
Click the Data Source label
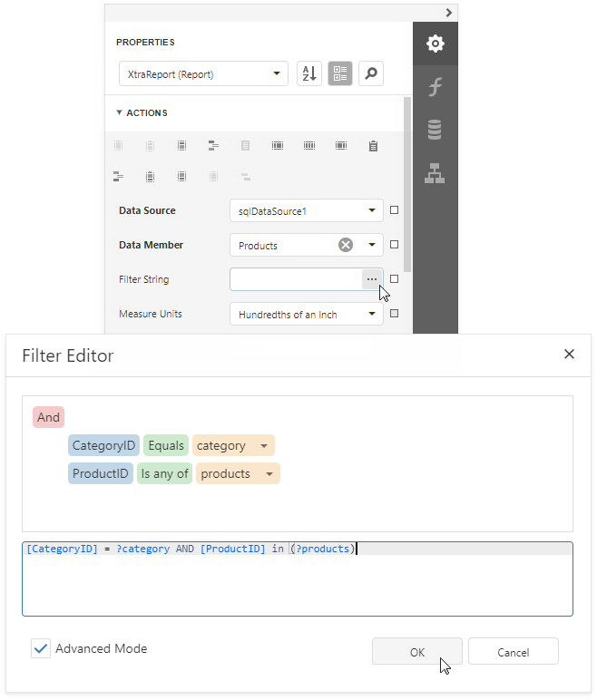pyautogui.click(x=147, y=210)
